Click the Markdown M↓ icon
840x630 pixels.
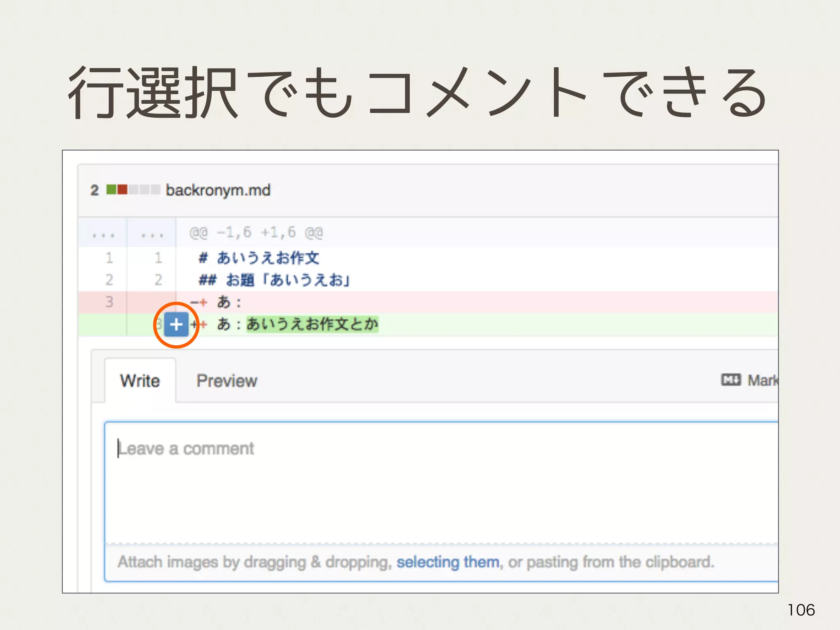[x=731, y=380]
